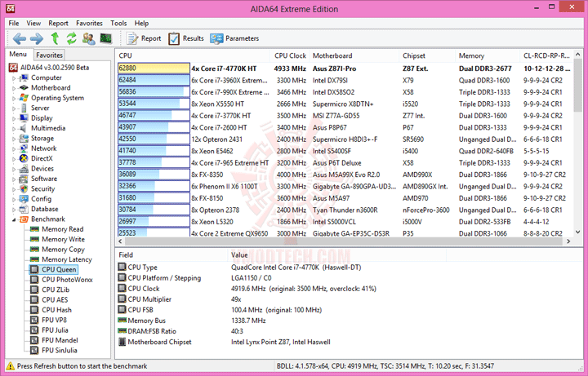Expand the Display tree node
Screen dimensions: 588x376
[14, 119]
